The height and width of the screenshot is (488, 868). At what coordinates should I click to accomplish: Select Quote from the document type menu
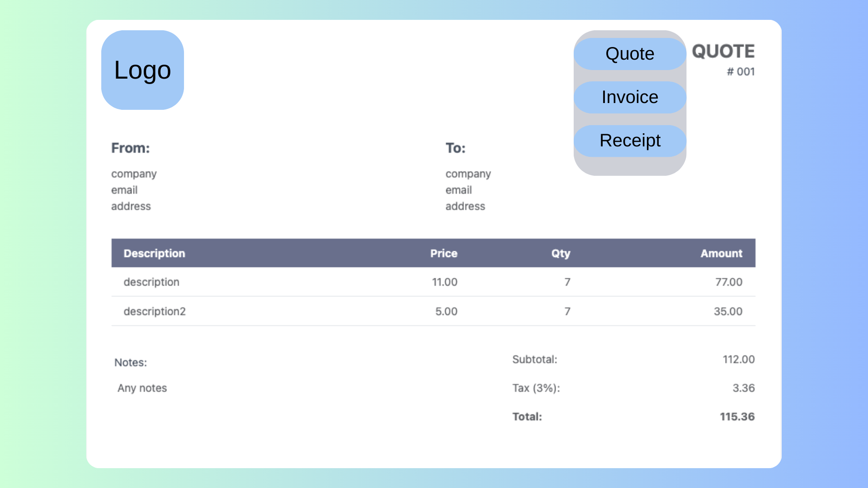[x=630, y=54]
